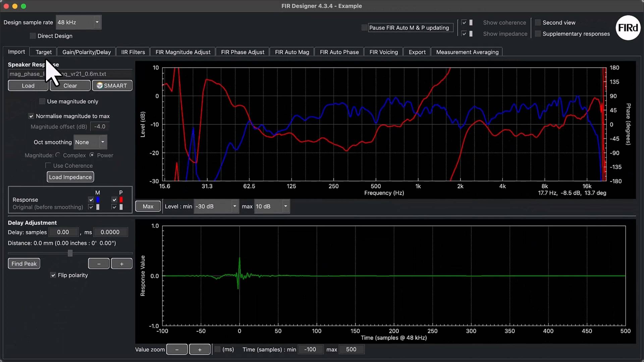Select Complex magnitude radio button
Viewport: 644px width, 362px height.
point(58,155)
